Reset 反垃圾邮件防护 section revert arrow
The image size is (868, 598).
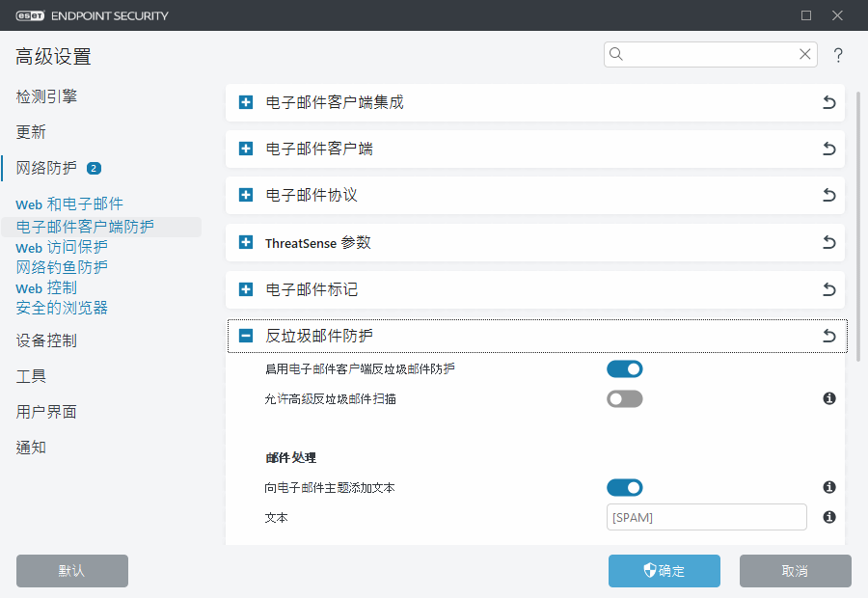tap(828, 336)
